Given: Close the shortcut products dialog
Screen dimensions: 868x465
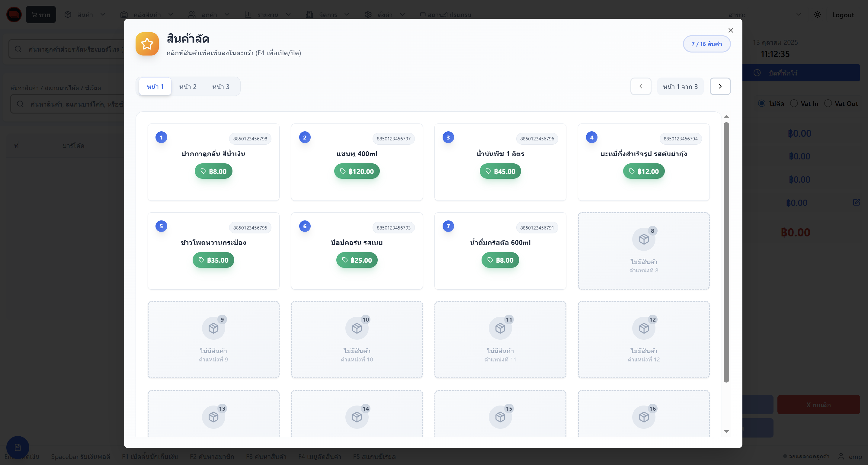Looking at the screenshot, I should pyautogui.click(x=731, y=30).
